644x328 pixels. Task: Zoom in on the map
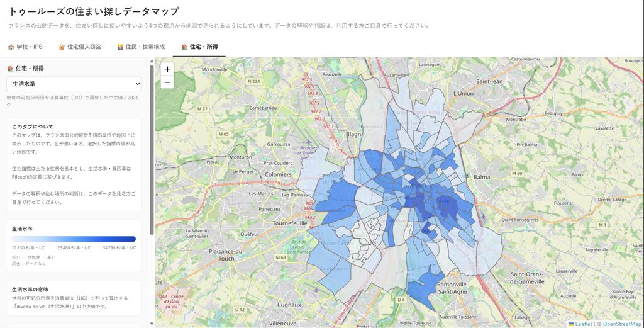(x=167, y=69)
